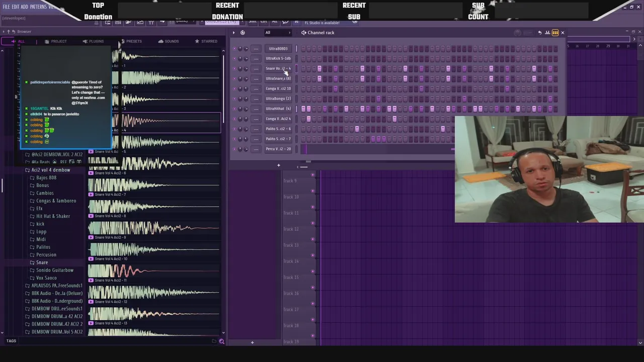Switch to the PROJECT browser tab

pyautogui.click(x=55, y=41)
